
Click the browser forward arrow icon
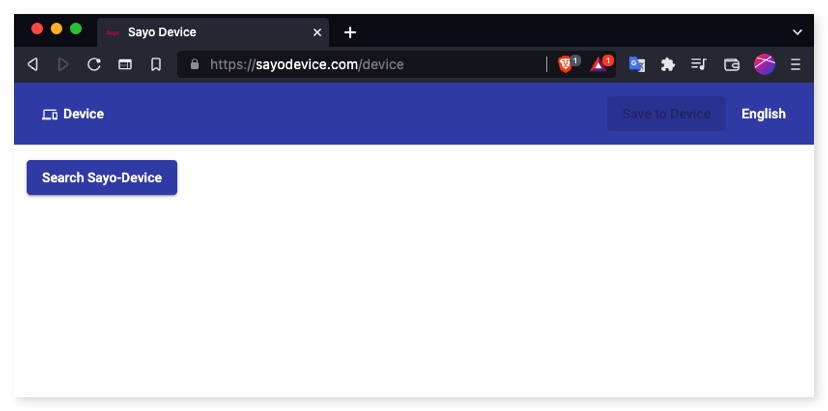63,64
